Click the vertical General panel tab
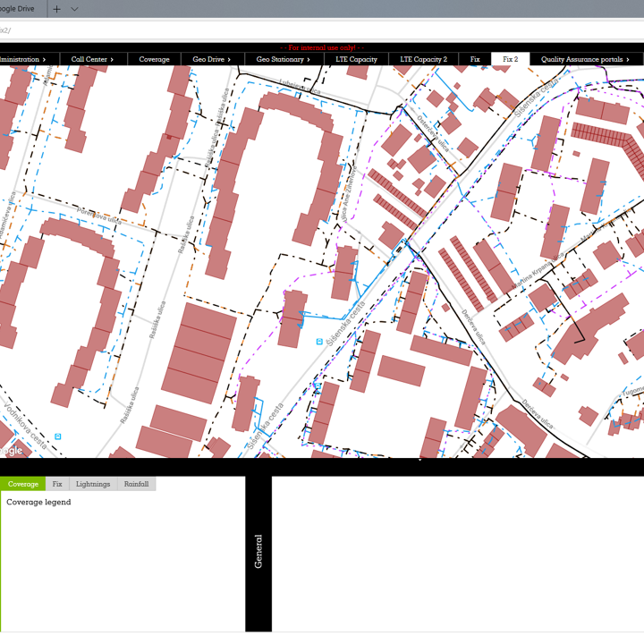The height and width of the screenshot is (644, 644). [x=258, y=552]
